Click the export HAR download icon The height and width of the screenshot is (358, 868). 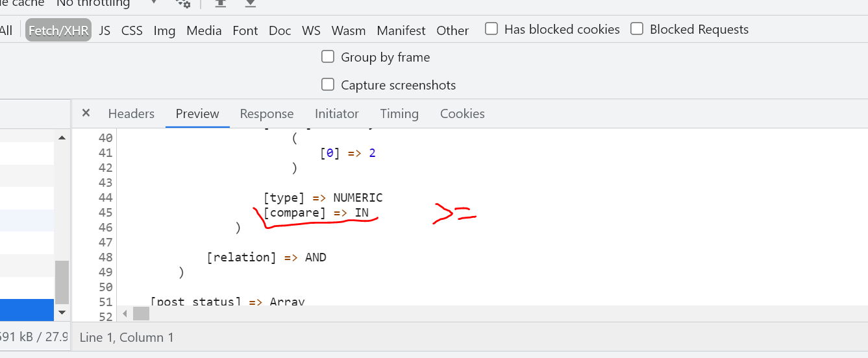tap(250, 3)
